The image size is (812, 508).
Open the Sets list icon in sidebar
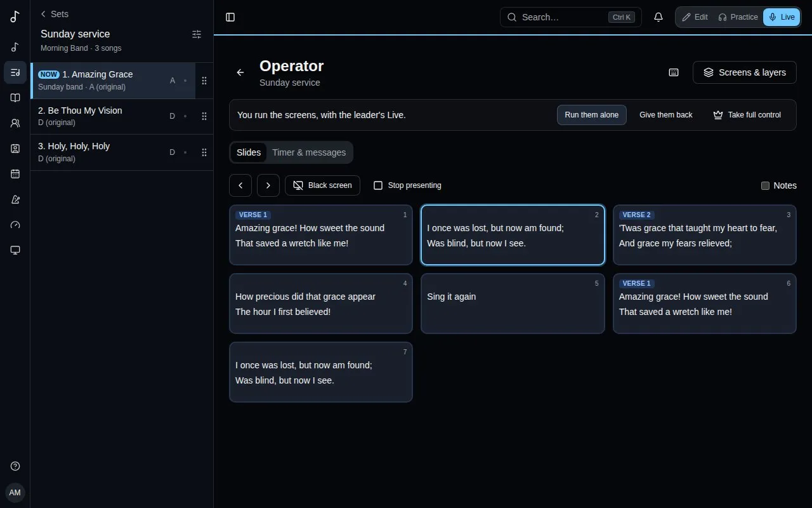coord(15,72)
